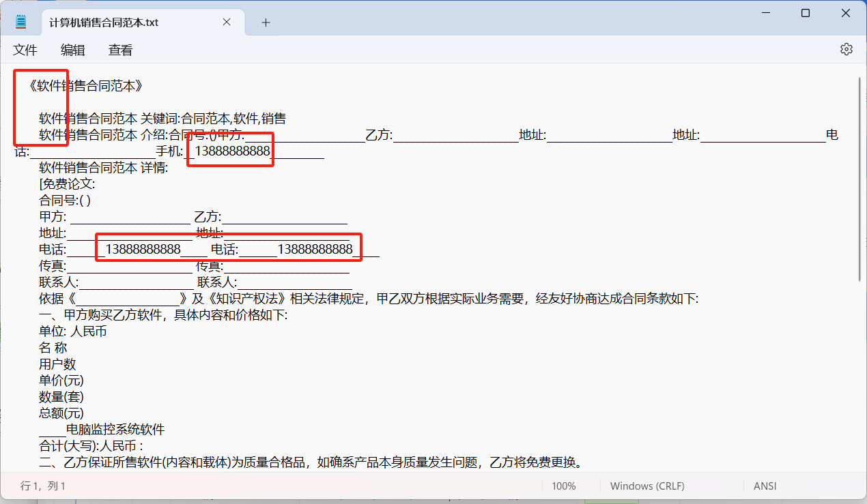The width and height of the screenshot is (867, 504).
Task: Click the Windows (CRLF) line-ending indicator
Action: tap(646, 486)
